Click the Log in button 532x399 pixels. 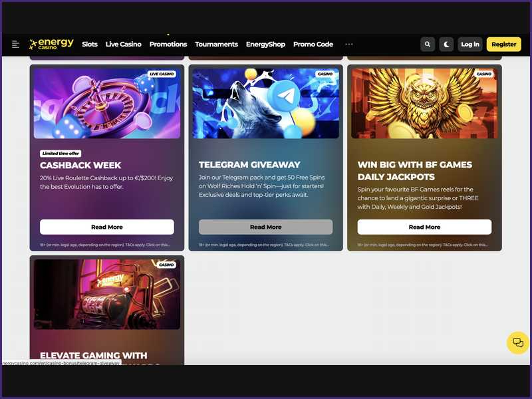469,44
